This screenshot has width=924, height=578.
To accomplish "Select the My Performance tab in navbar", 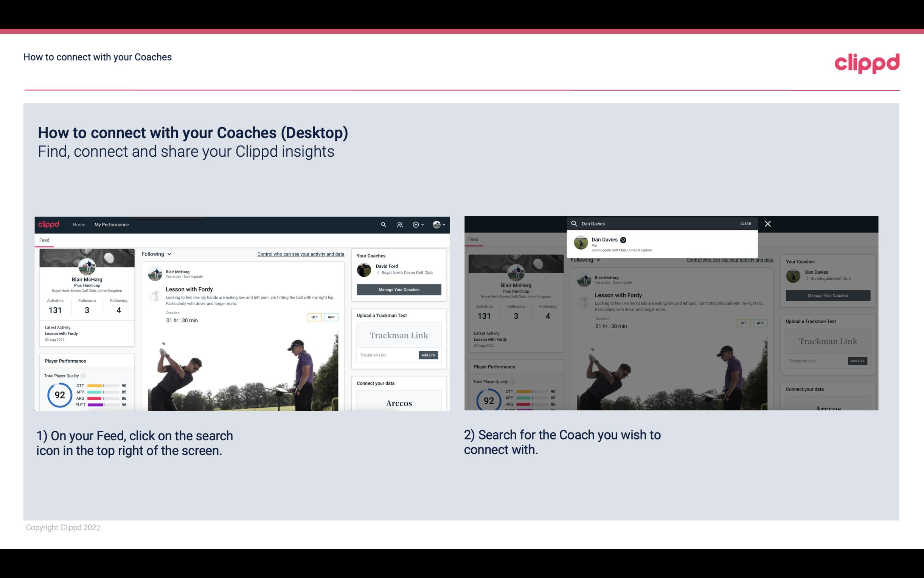I will point(111,224).
